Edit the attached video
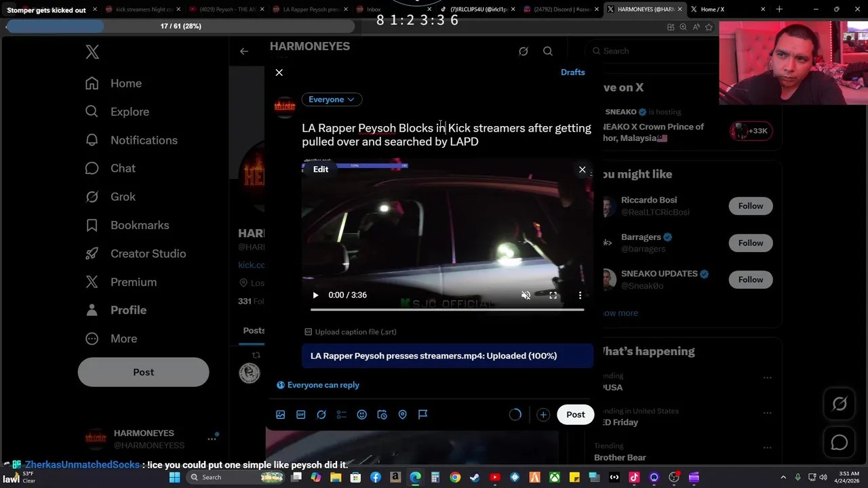This screenshot has height=488, width=868. 321,169
